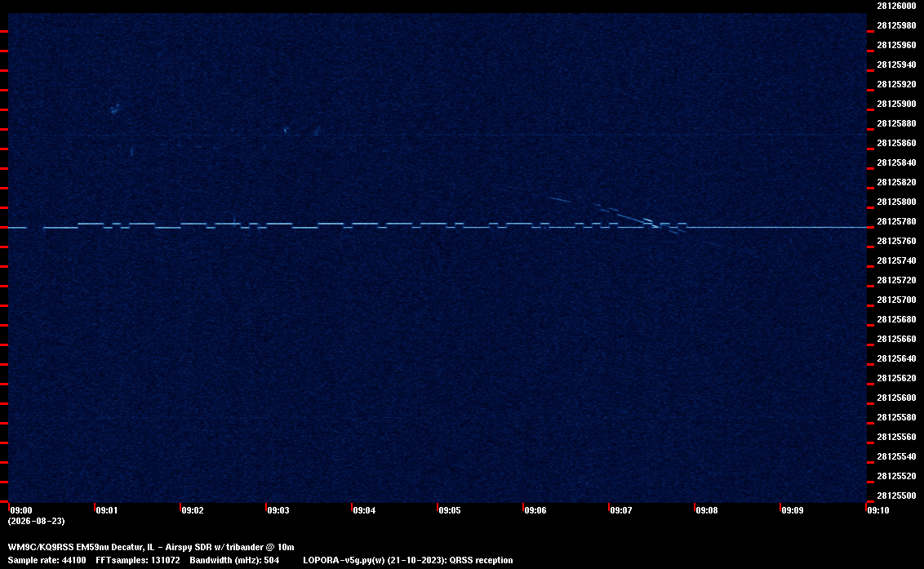Screen dimensions: 924x569
Task: Click the 09:05 time axis label
Action: click(450, 510)
